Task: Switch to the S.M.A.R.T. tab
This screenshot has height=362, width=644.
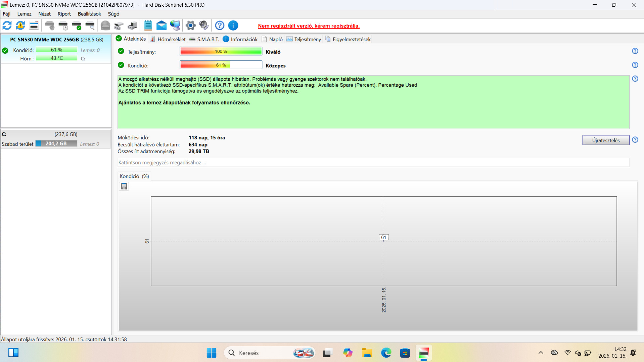Action: tap(204, 39)
